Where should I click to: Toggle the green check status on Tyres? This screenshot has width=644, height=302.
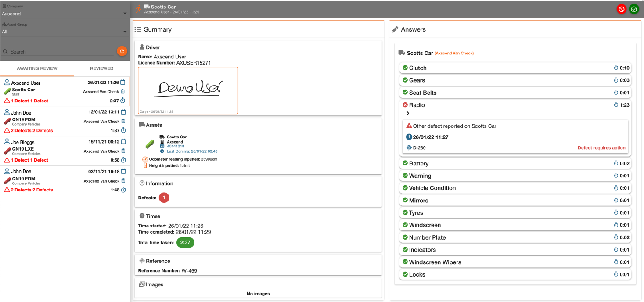click(x=405, y=212)
